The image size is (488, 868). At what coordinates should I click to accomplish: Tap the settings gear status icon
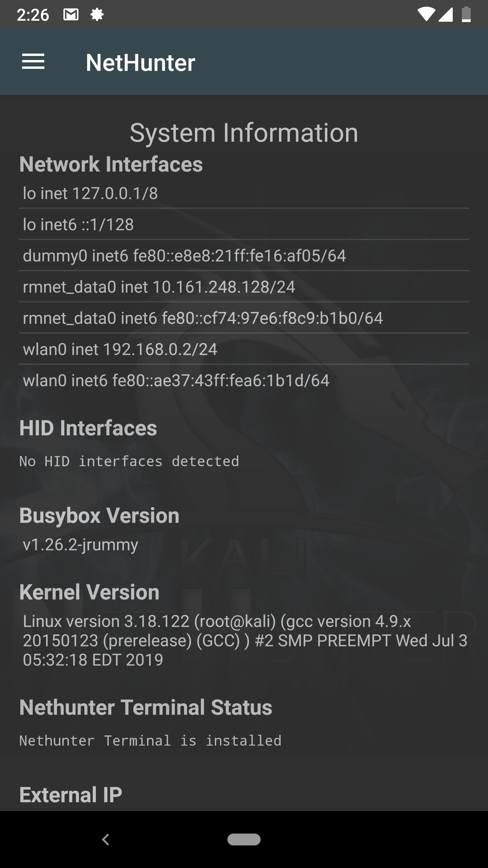click(x=97, y=15)
